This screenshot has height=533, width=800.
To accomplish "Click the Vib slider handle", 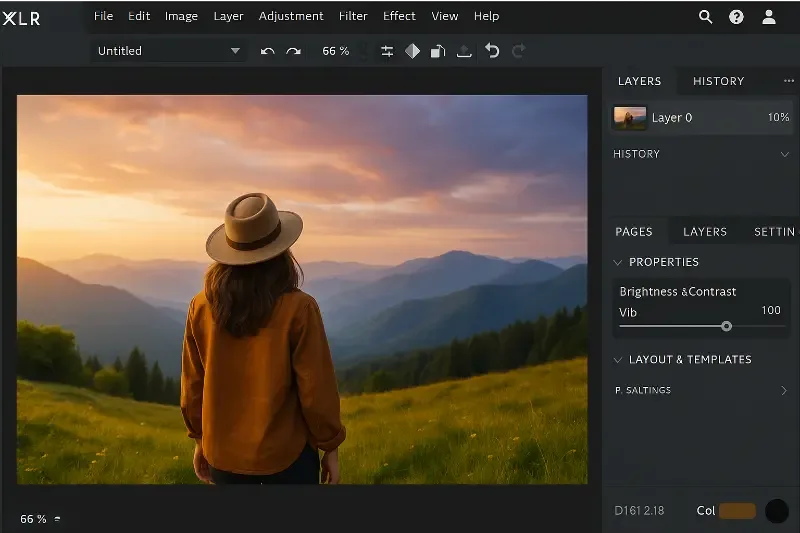I will click(x=727, y=326).
